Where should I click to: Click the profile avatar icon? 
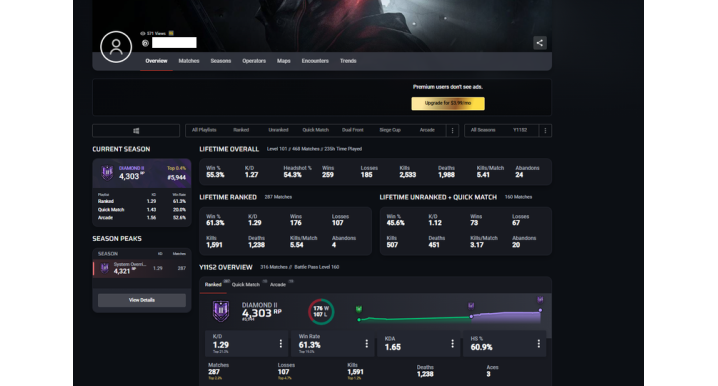click(x=116, y=47)
